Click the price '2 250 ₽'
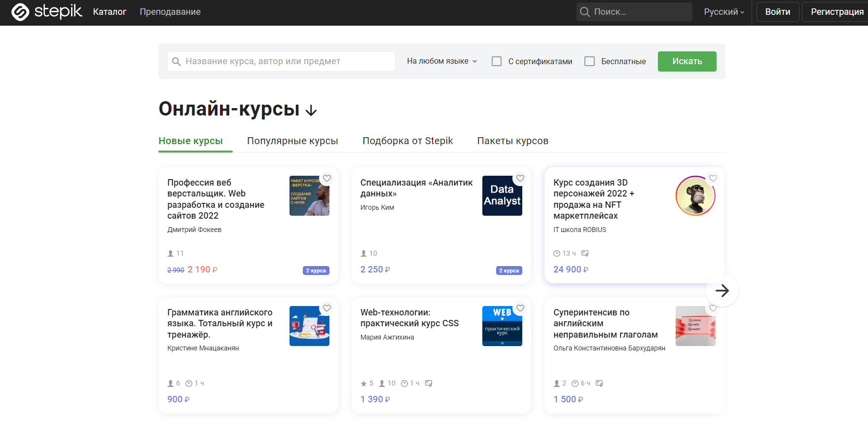Image resolution: width=868 pixels, height=425 pixels. point(375,270)
